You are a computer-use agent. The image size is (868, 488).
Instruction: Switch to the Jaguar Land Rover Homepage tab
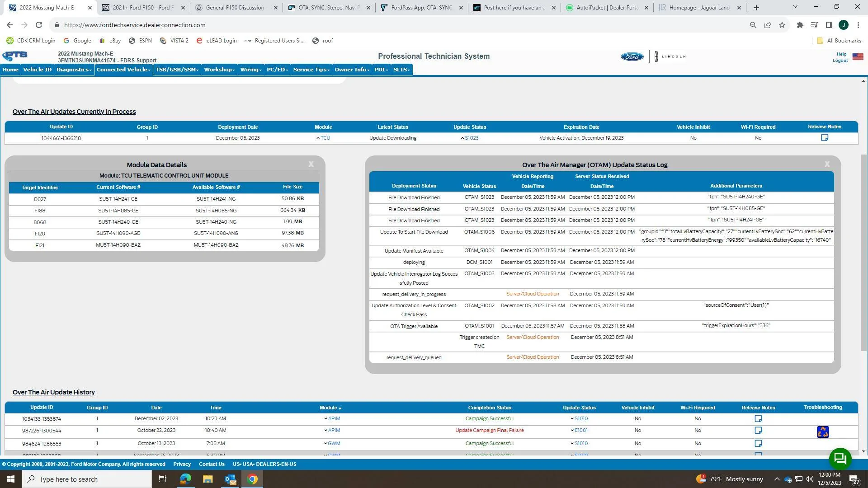point(700,8)
